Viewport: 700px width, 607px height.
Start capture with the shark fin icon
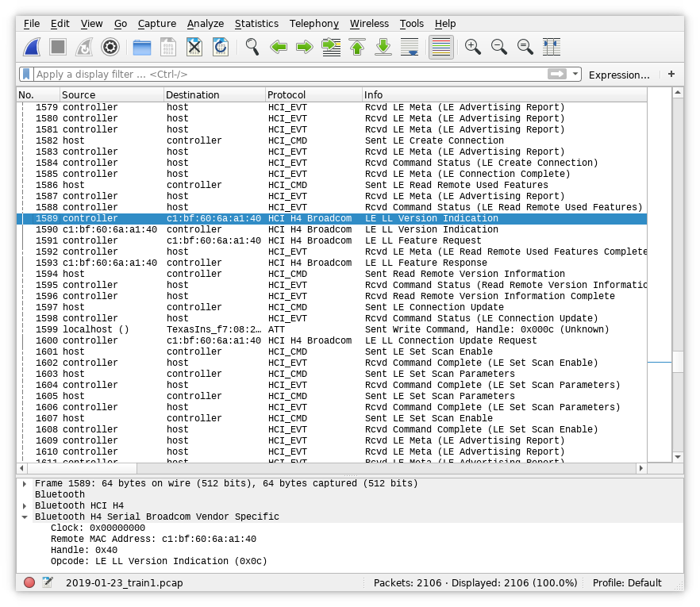click(32, 47)
